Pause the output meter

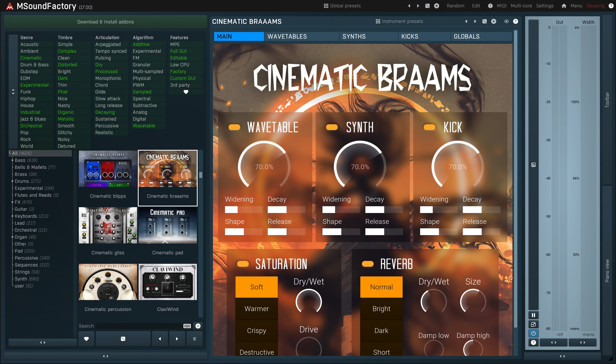point(533,315)
